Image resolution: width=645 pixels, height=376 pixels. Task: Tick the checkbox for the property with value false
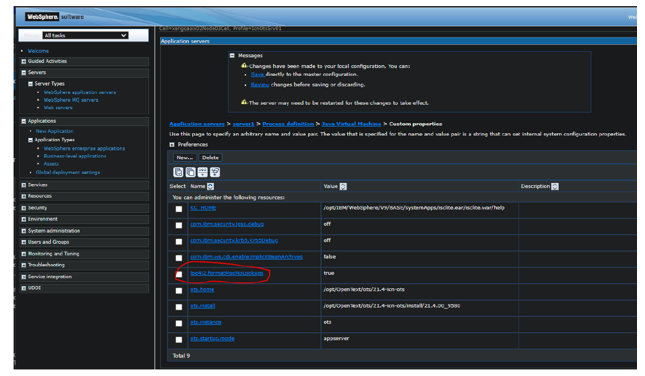(179, 258)
